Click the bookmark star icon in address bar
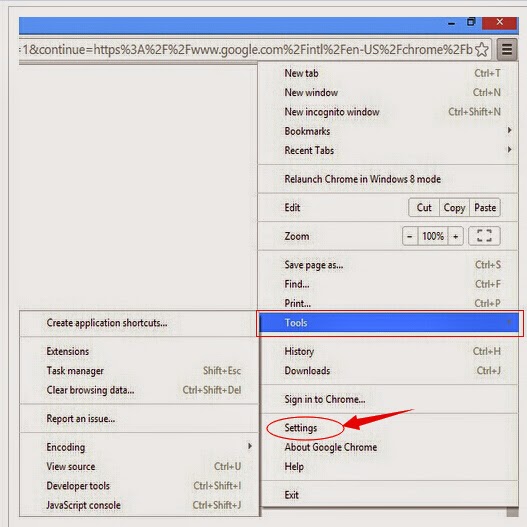Viewport: 527px width, 527px height. tap(481, 50)
